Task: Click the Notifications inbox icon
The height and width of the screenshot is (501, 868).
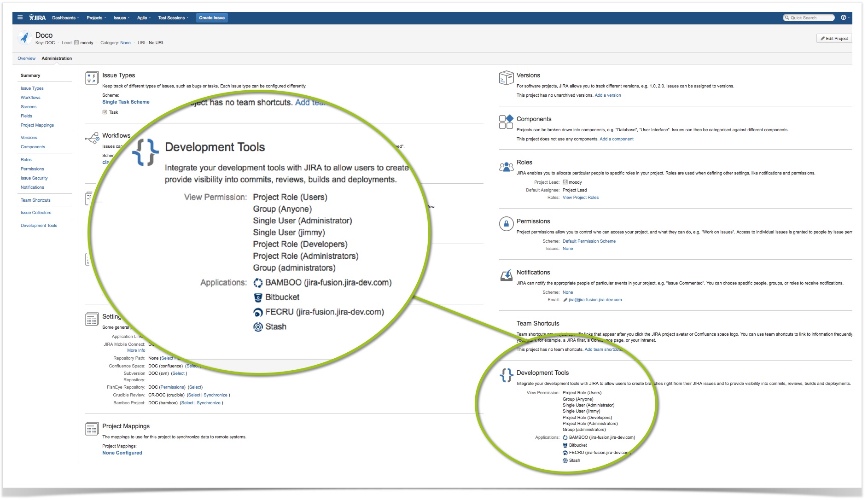Action: pos(506,275)
